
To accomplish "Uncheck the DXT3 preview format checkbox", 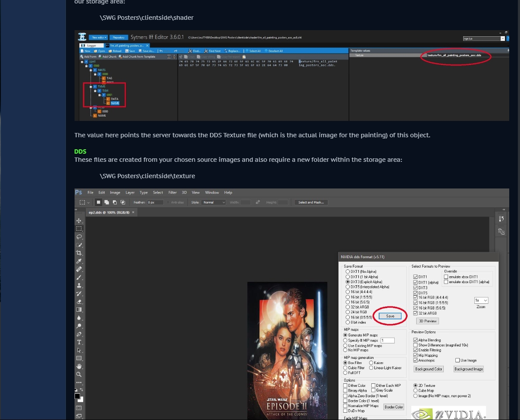I will 415,287.
